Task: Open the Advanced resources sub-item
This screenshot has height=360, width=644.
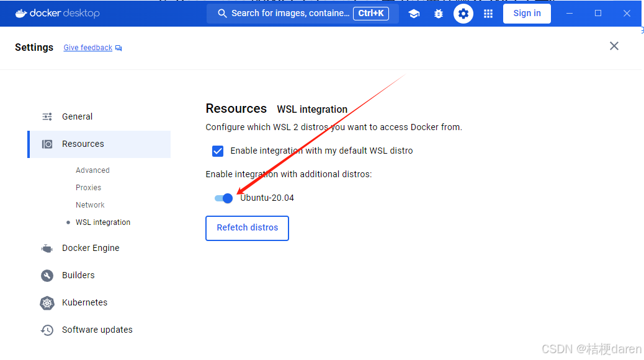Action: 92,170
